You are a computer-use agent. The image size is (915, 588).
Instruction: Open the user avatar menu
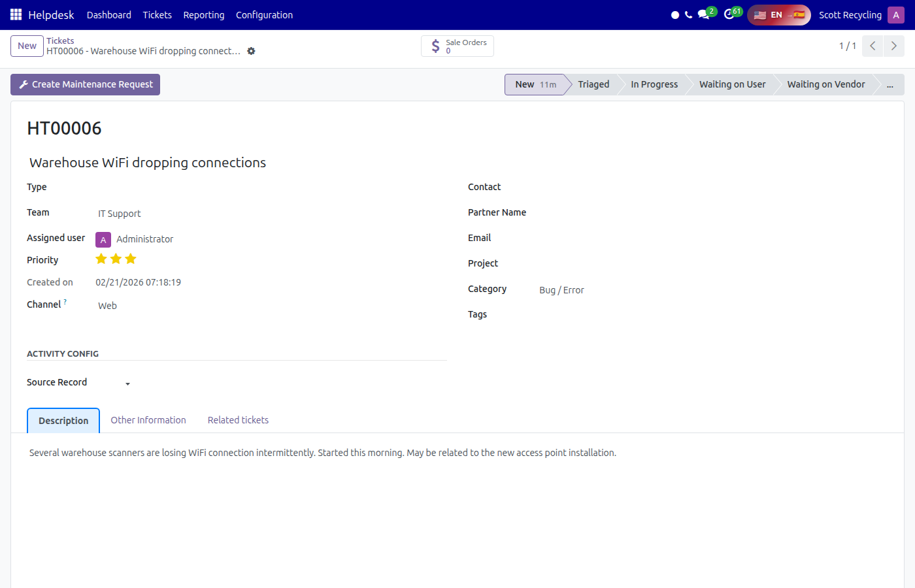[896, 15]
